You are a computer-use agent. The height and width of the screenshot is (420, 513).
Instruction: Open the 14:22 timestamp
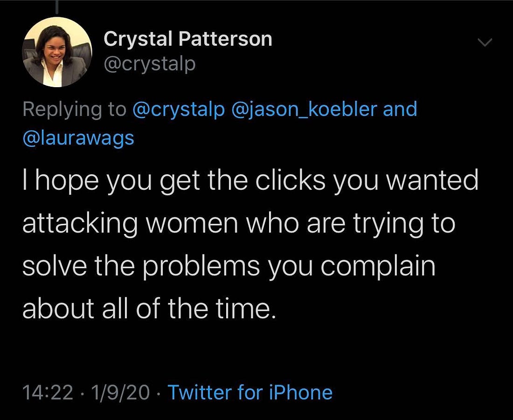point(48,392)
